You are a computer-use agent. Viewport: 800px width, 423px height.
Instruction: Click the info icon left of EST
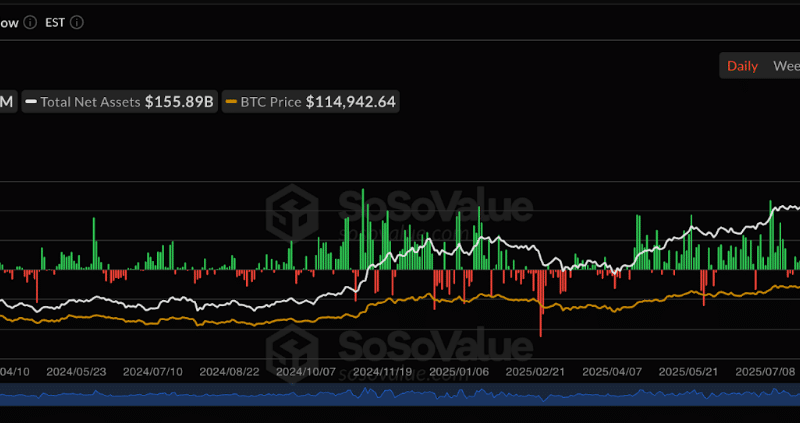click(x=30, y=22)
